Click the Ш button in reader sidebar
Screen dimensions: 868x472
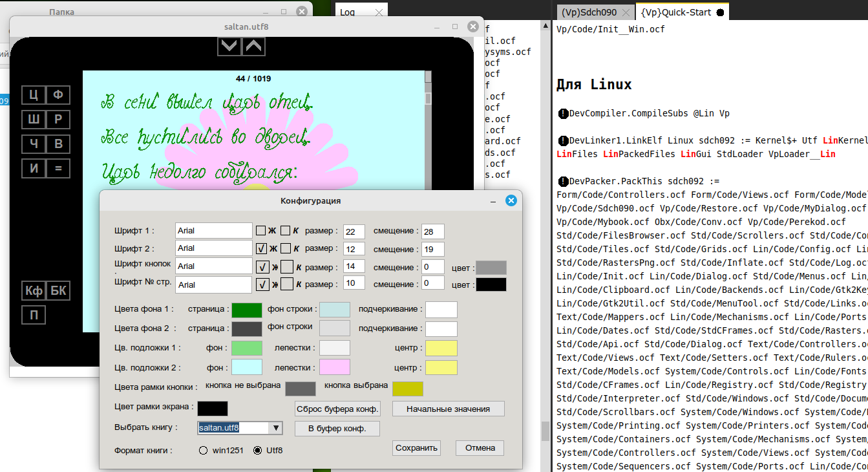pos(33,120)
